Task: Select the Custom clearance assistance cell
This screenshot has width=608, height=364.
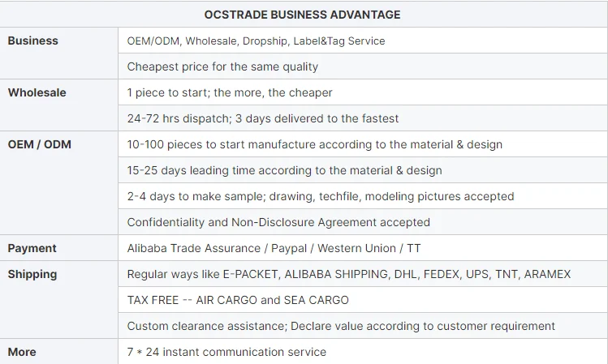Action: point(341,326)
